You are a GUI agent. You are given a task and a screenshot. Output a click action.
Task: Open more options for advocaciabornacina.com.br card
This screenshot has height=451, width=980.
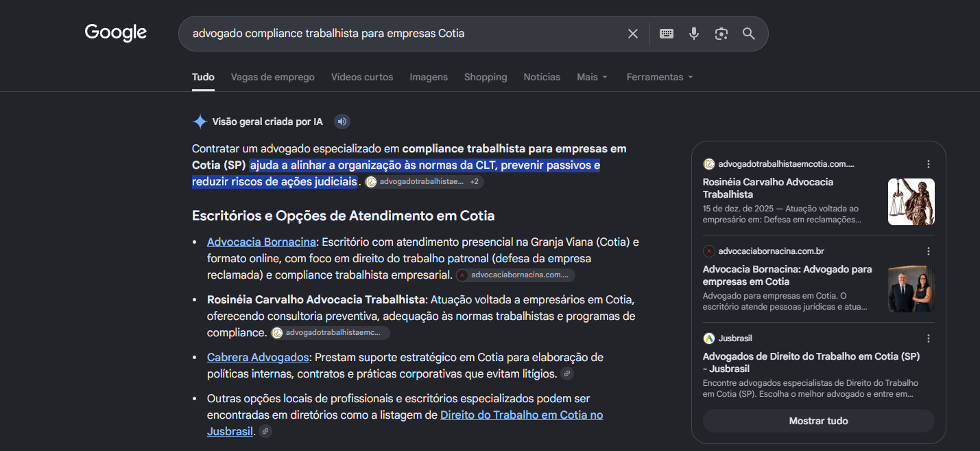click(x=929, y=251)
